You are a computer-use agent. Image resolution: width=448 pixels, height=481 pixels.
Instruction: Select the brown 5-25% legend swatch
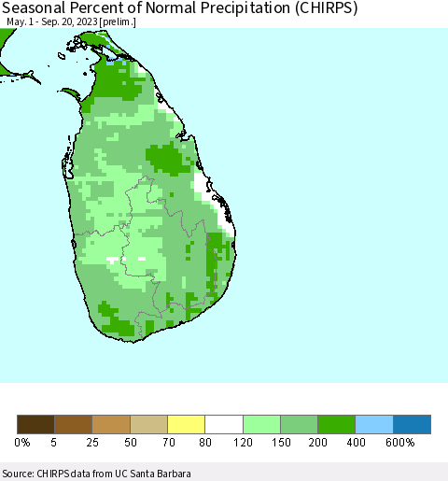point(74,424)
